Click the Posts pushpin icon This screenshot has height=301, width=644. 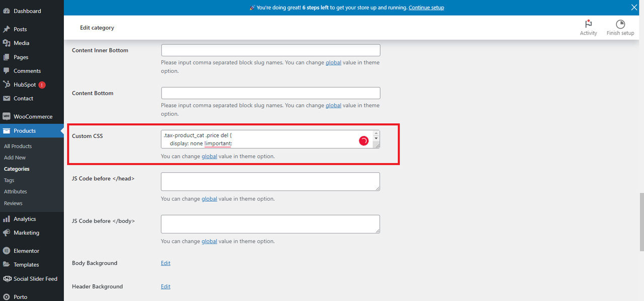7,29
